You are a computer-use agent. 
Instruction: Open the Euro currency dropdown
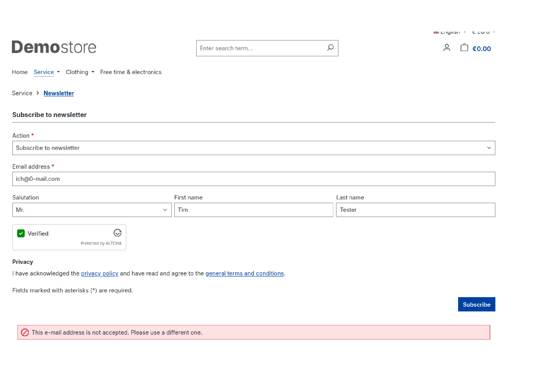pyautogui.click(x=483, y=32)
